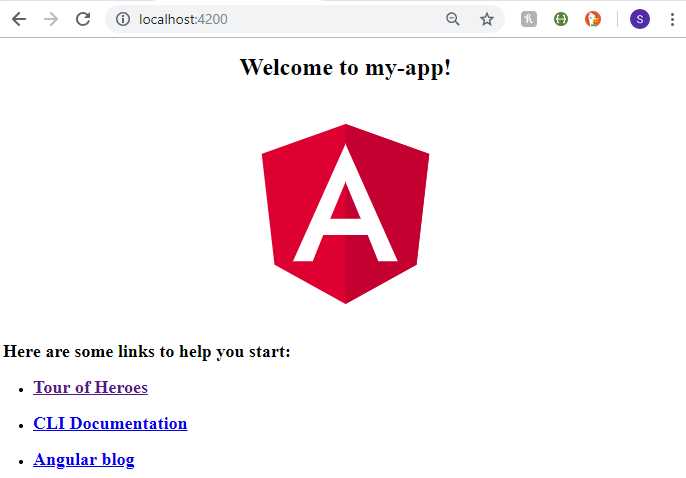Open the Chrome three-dot menu
This screenshot has height=478, width=686.
pos(672,19)
